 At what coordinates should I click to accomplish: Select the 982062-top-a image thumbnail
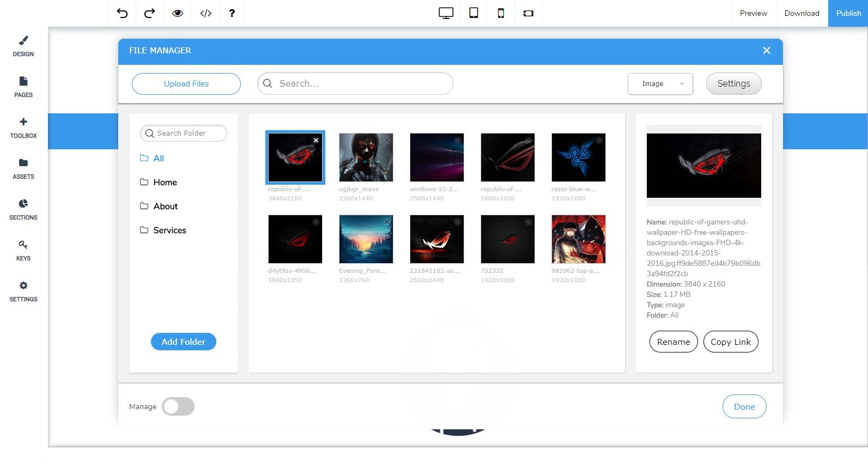tap(579, 239)
